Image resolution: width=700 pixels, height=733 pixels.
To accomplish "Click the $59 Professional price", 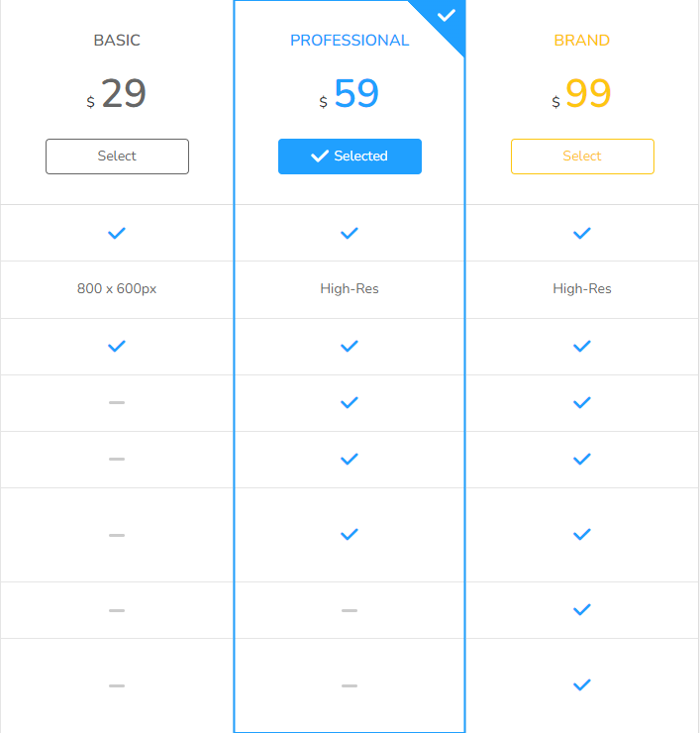I will coord(350,94).
